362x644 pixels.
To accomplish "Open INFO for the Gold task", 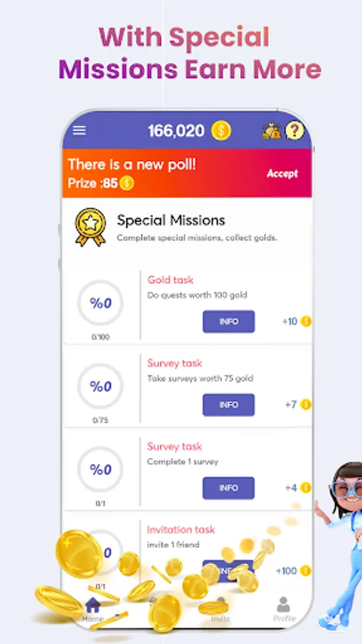I will 229,321.
